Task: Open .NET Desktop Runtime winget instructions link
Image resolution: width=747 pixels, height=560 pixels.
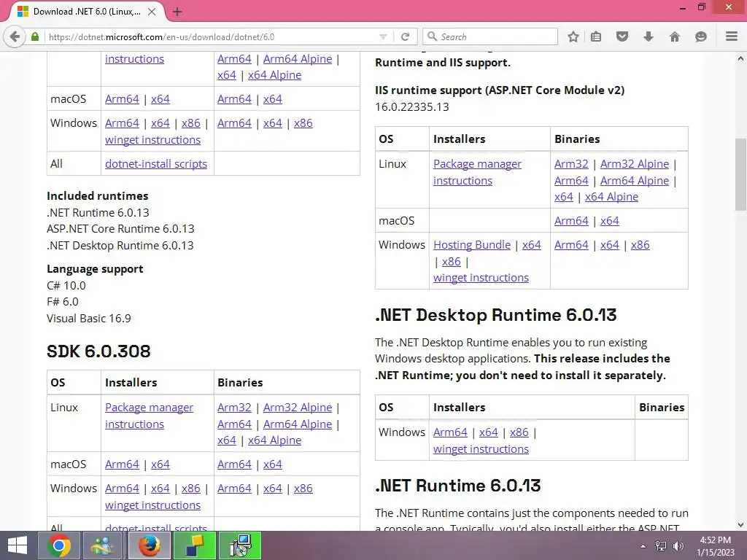Action: pyautogui.click(x=481, y=449)
